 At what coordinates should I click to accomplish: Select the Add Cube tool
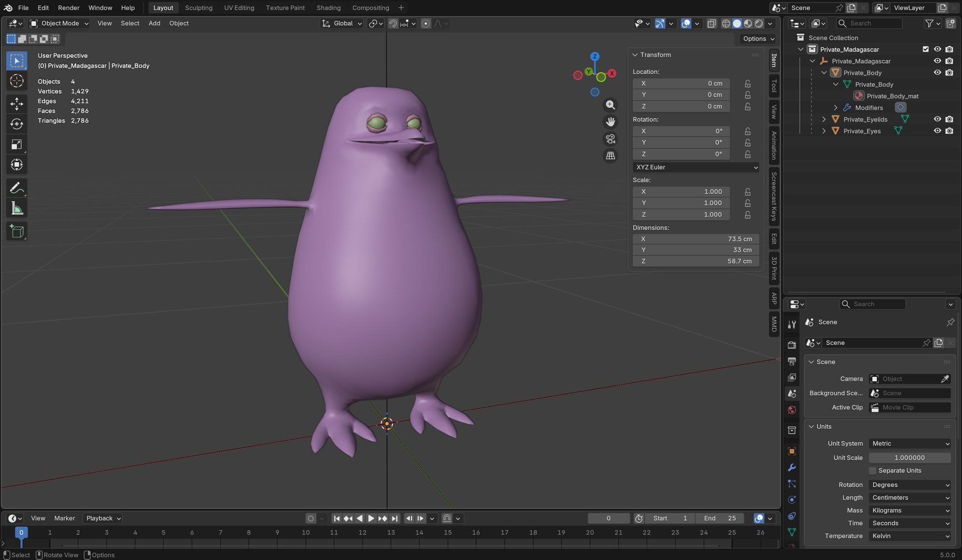coord(17,231)
